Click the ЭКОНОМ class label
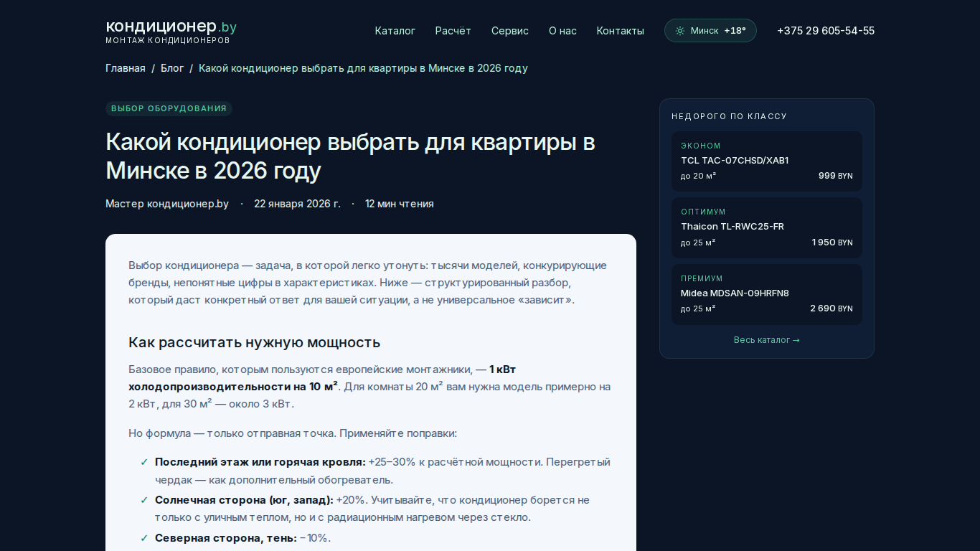The image size is (980, 551). [x=701, y=146]
